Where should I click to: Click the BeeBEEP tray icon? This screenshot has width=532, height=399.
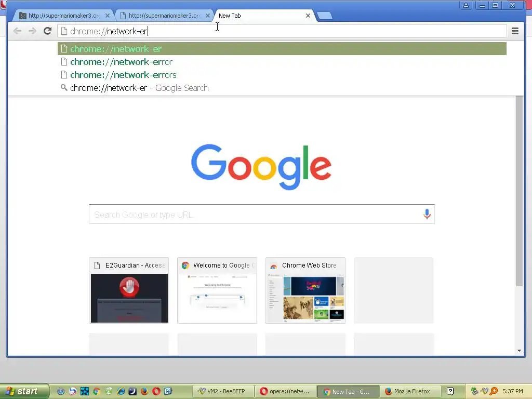[484, 391]
